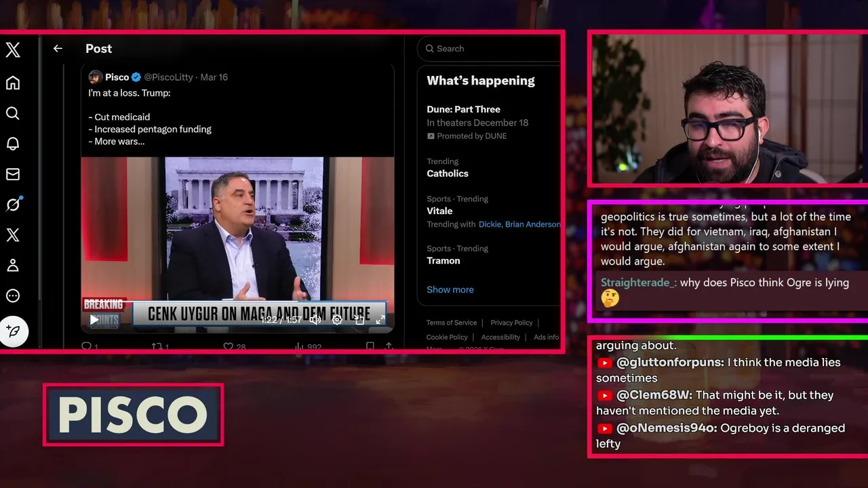Screen dimensions: 868x488
Task: Click Show more under What's happening
Action: (x=450, y=289)
